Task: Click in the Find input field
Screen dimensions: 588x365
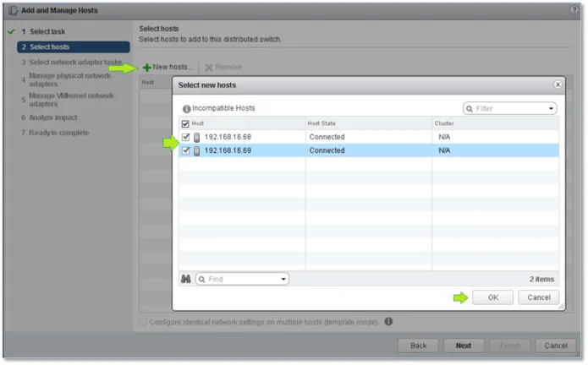Action: [242, 280]
